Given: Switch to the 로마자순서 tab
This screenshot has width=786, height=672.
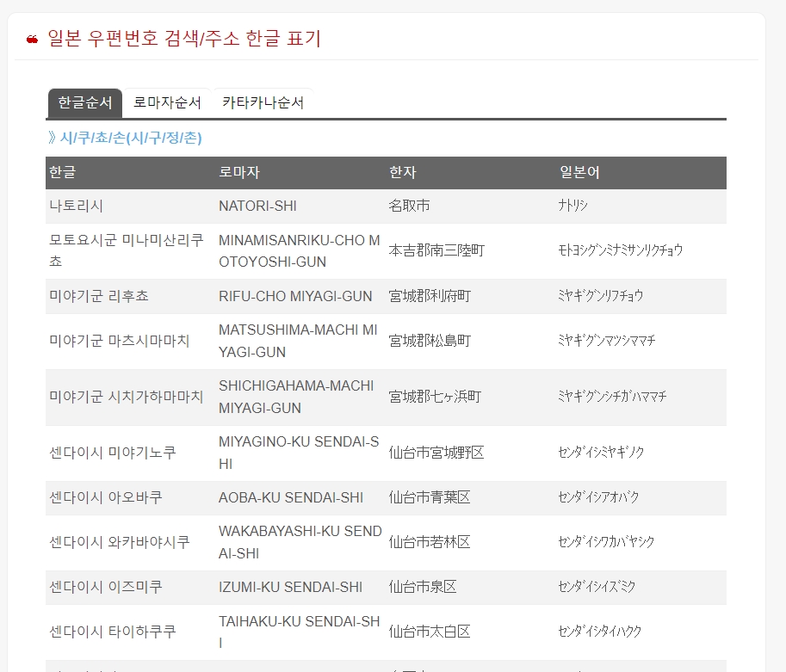Looking at the screenshot, I should click(x=167, y=102).
